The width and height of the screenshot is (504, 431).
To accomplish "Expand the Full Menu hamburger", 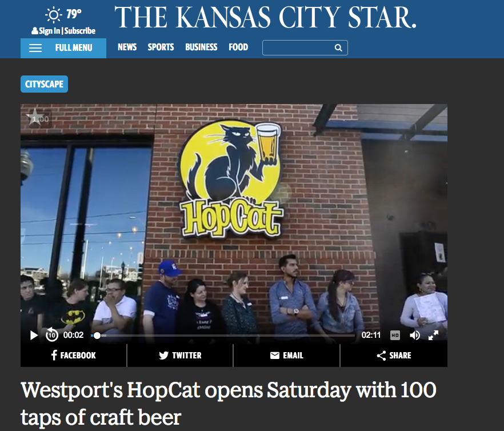I will click(x=63, y=48).
